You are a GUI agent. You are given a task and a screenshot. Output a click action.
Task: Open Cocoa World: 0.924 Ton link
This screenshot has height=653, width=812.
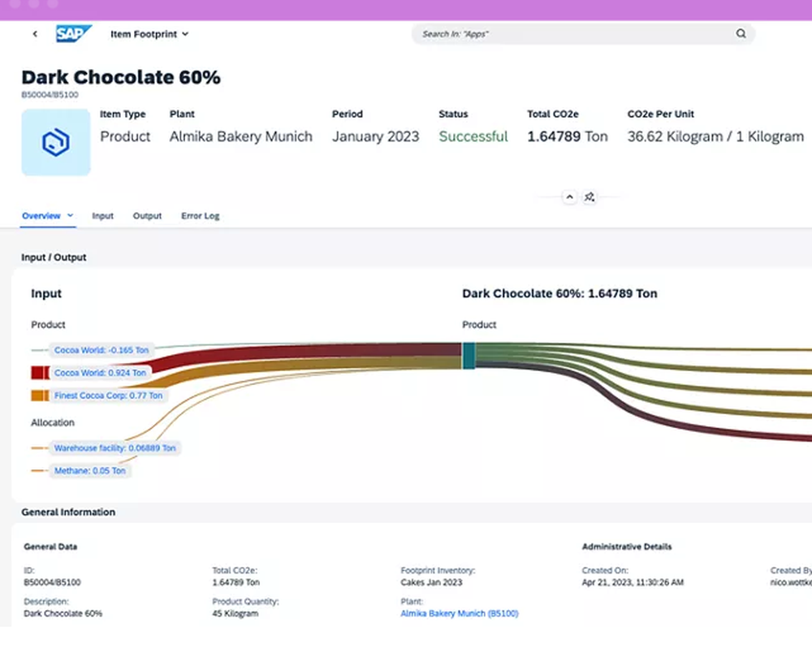click(100, 373)
